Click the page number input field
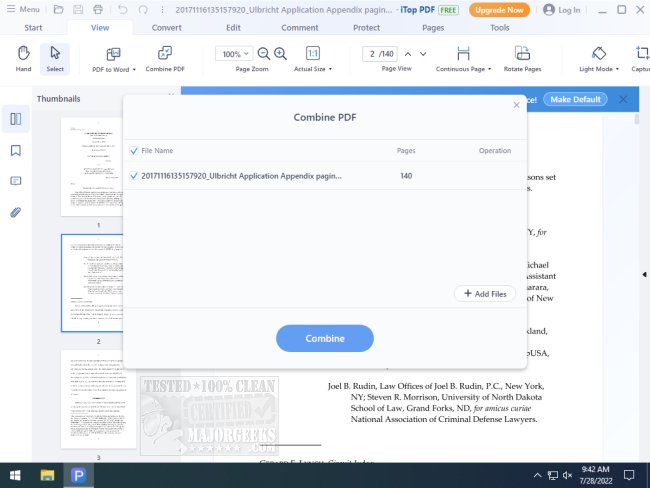 click(380, 54)
